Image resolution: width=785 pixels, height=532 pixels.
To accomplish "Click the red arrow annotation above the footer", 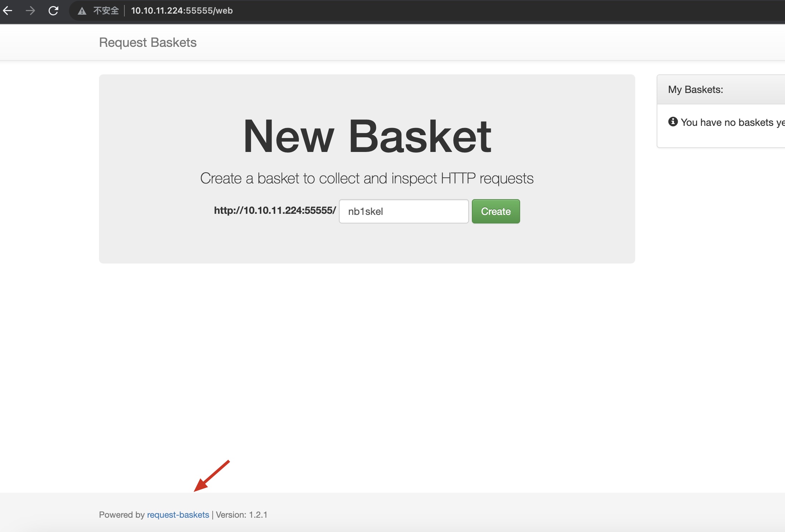I will coord(212,476).
